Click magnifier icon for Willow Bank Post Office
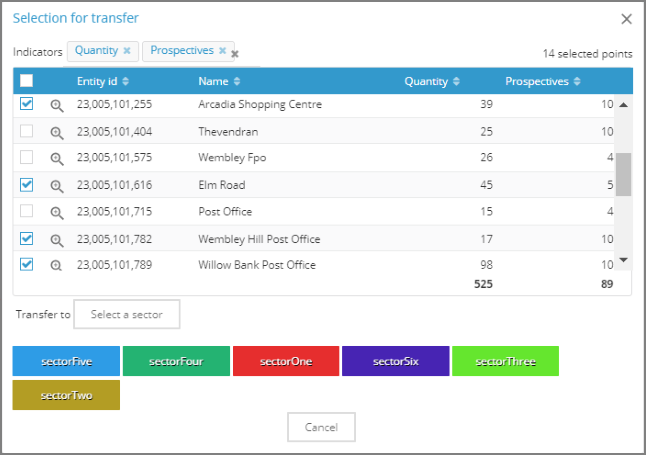 pos(57,265)
